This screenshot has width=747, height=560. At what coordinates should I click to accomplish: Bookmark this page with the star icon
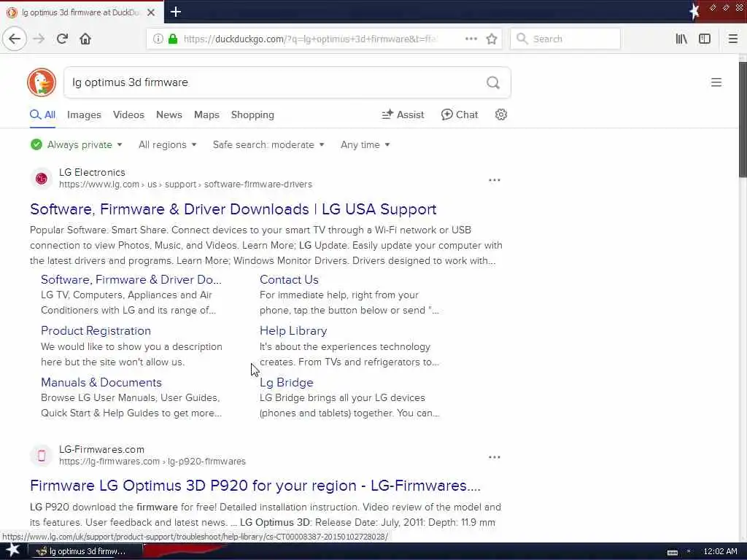pyautogui.click(x=492, y=39)
